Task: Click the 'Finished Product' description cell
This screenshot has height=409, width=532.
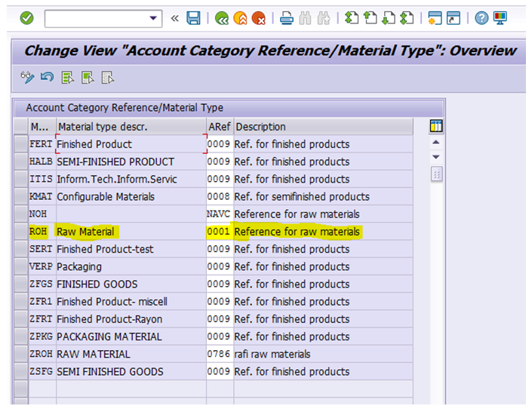Action: 131,144
